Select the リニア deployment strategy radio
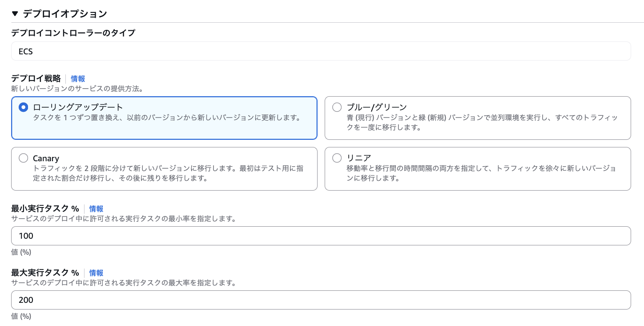This screenshot has height=326, width=644. [337, 158]
